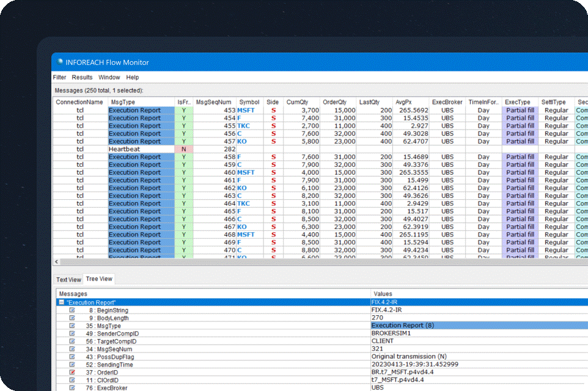Click the field icon beside SenderCompID
Viewport: 588px width, 391px height.
pyautogui.click(x=72, y=334)
